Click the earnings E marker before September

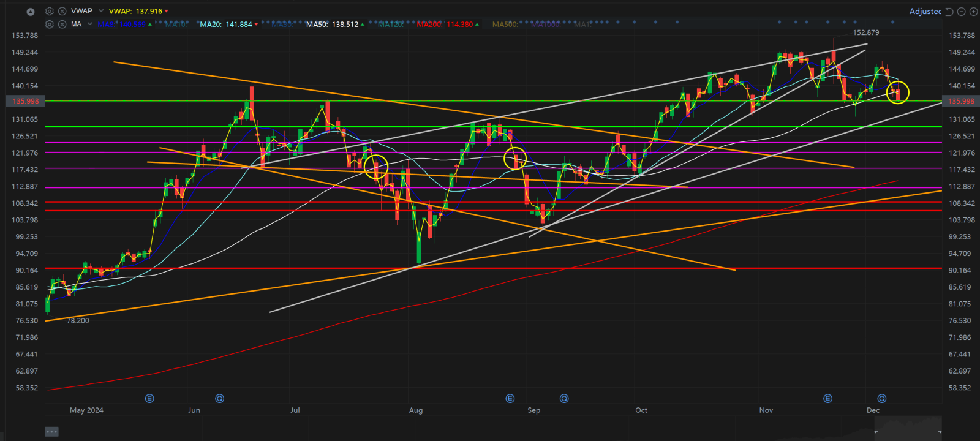tap(510, 399)
